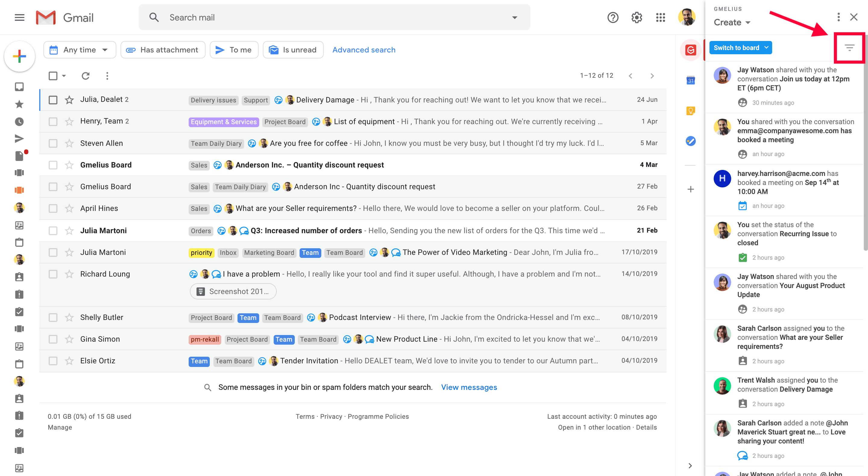Open the Gmail main menu hamburger icon
Screen dimensions: 868x476
coord(20,17)
